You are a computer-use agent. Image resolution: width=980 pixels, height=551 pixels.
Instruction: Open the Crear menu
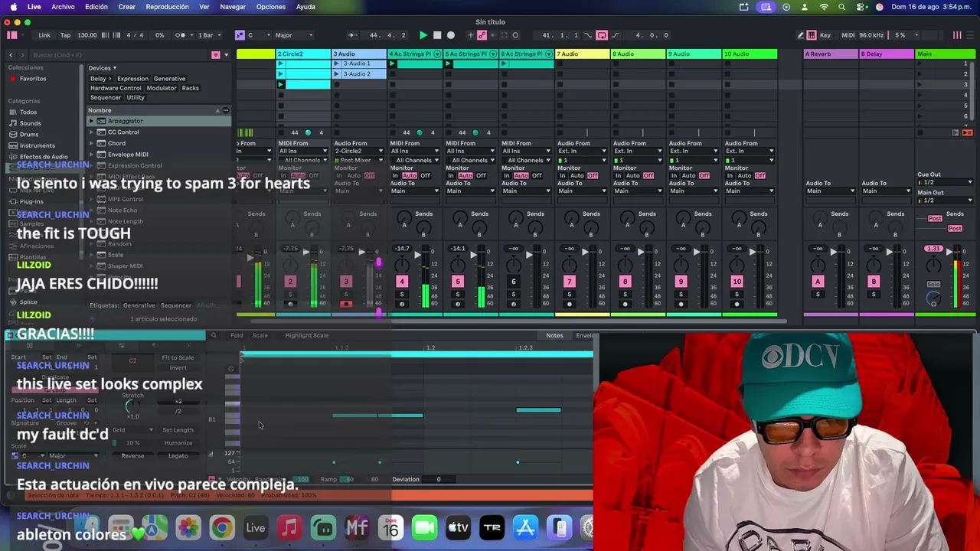pyautogui.click(x=127, y=7)
